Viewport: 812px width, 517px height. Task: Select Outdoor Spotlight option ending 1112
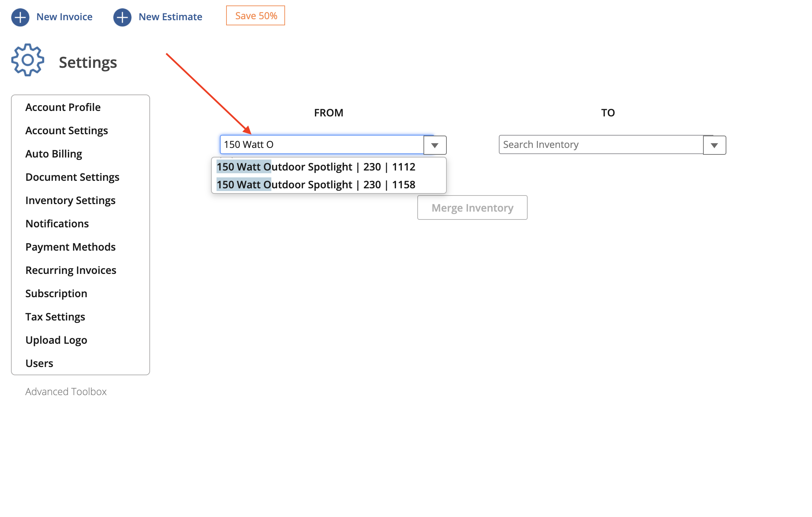coord(316,167)
